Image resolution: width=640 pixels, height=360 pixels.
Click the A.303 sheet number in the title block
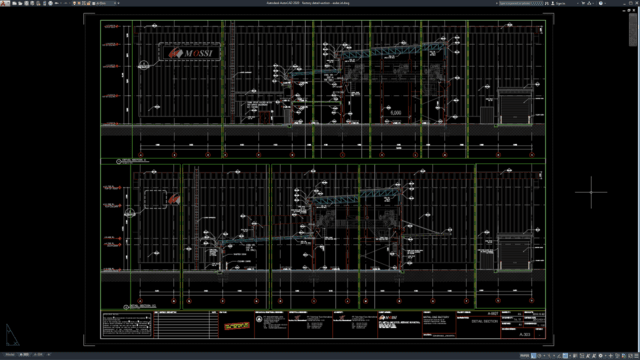[x=525, y=334]
